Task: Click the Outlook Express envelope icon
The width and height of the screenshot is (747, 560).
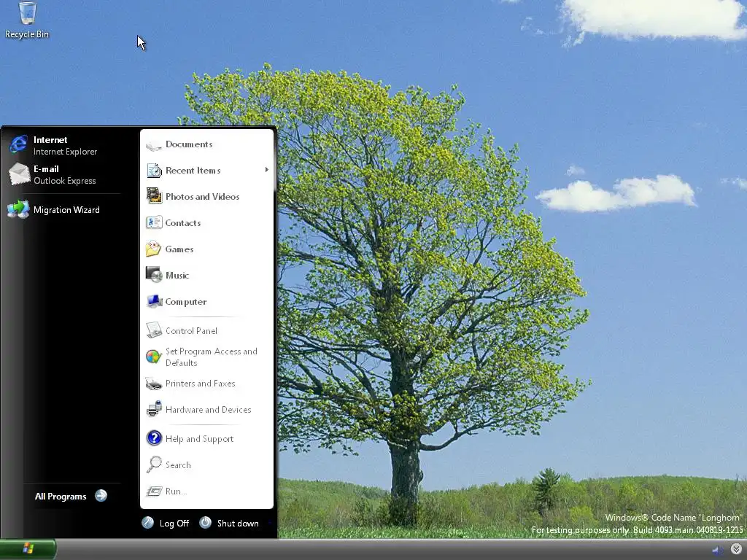Action: pos(19,174)
